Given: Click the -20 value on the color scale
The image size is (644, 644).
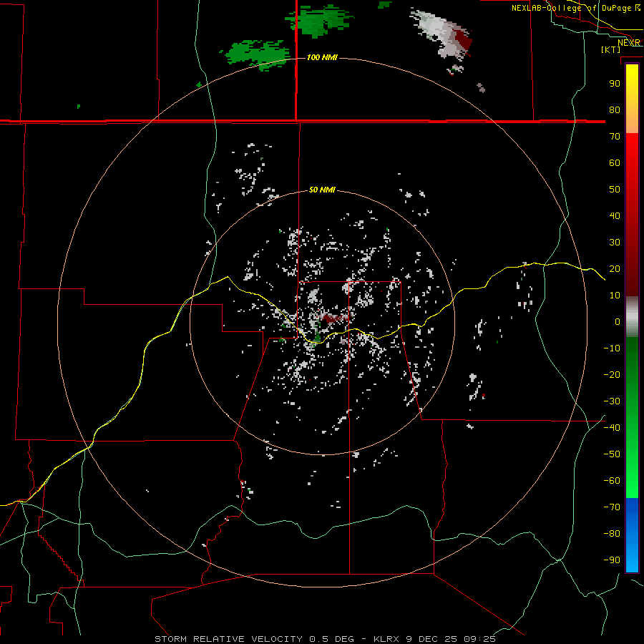Looking at the screenshot, I should click(612, 374).
